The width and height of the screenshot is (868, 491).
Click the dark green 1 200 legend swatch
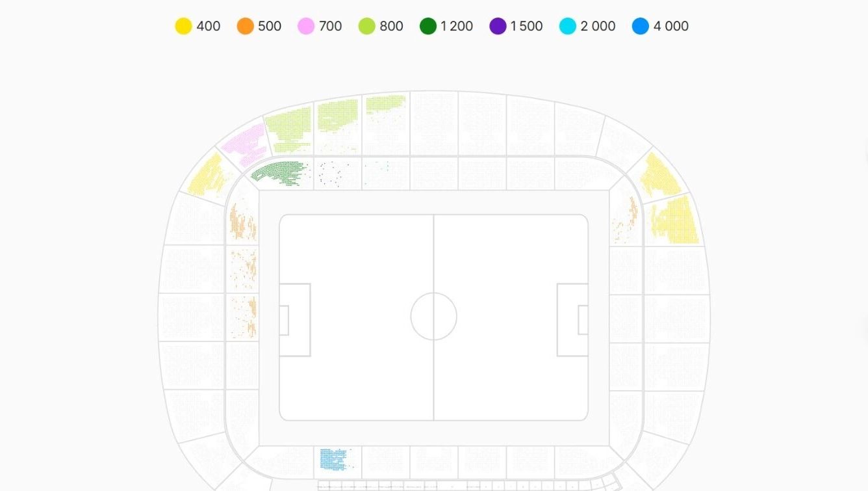click(x=428, y=27)
